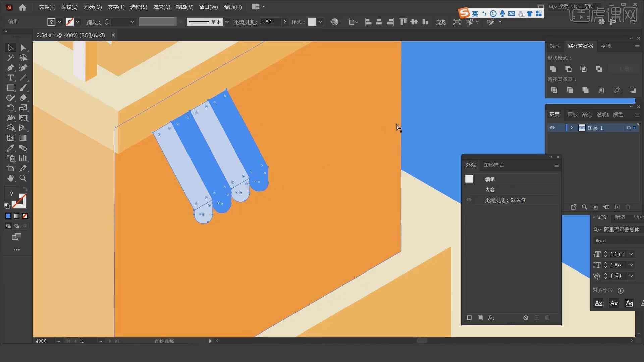Open the 窗口(W) menu
Image resolution: width=644 pixels, height=362 pixels.
208,7
